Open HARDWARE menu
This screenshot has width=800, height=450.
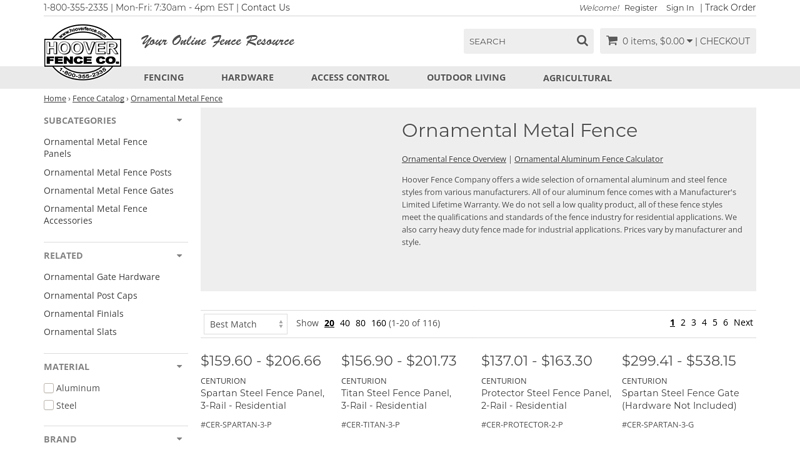coord(247,78)
